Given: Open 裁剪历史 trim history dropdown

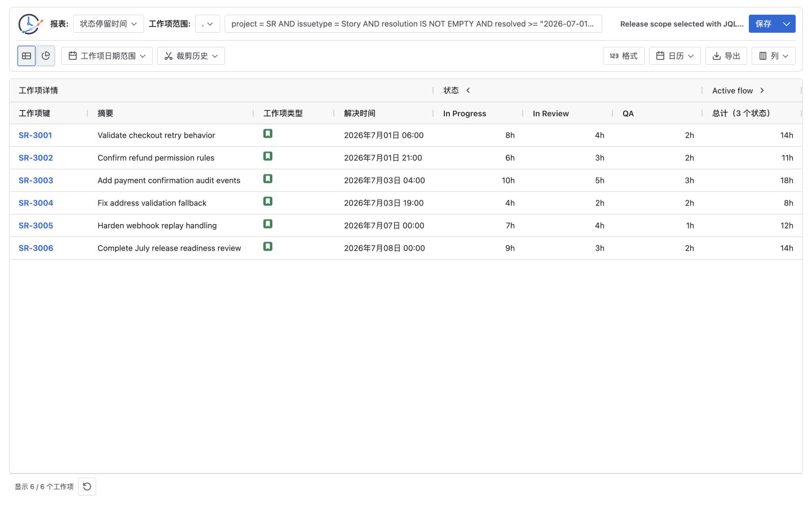Looking at the screenshot, I should [x=191, y=56].
